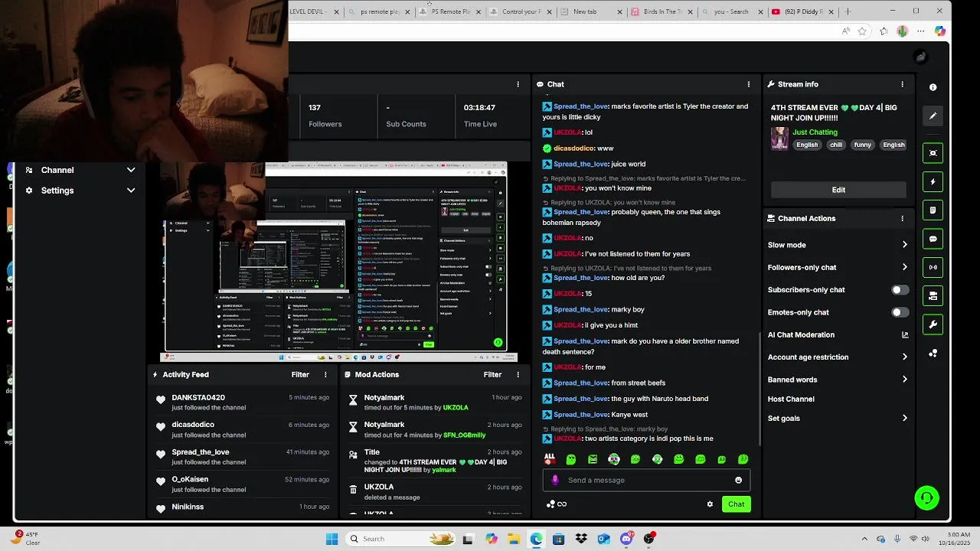Open DANKSTA0420 in Activity Feed

[x=198, y=398]
